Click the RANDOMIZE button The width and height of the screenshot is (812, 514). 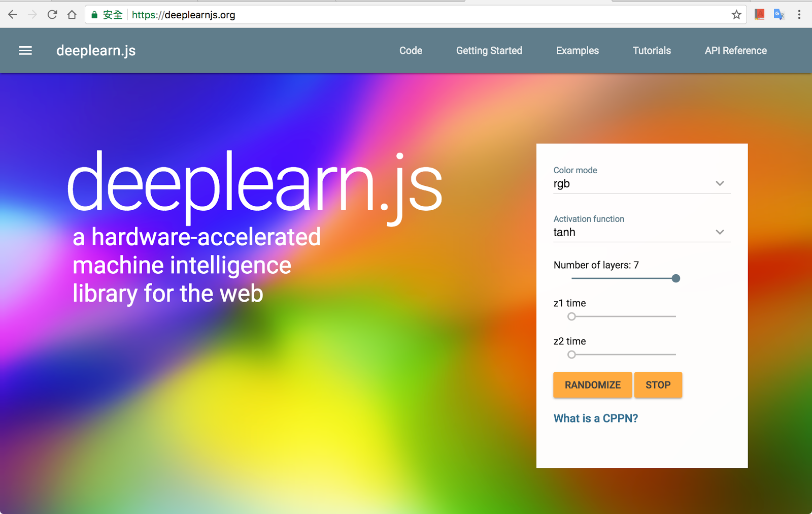click(593, 385)
